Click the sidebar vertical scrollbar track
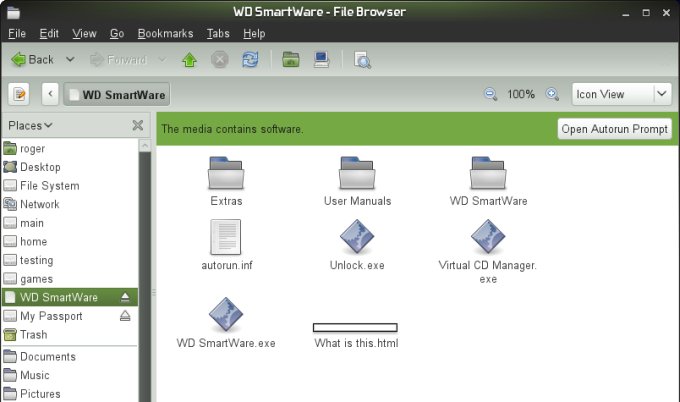680x402 pixels. pos(145,277)
